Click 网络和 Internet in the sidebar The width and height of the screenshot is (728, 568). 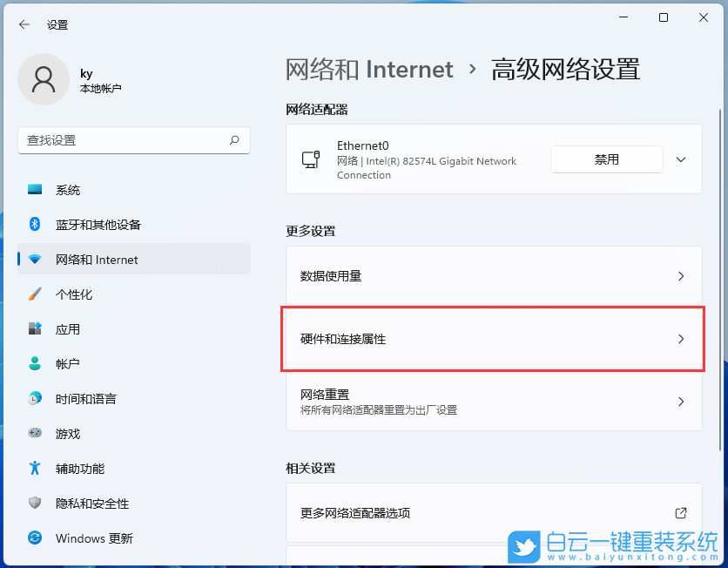coord(91,259)
